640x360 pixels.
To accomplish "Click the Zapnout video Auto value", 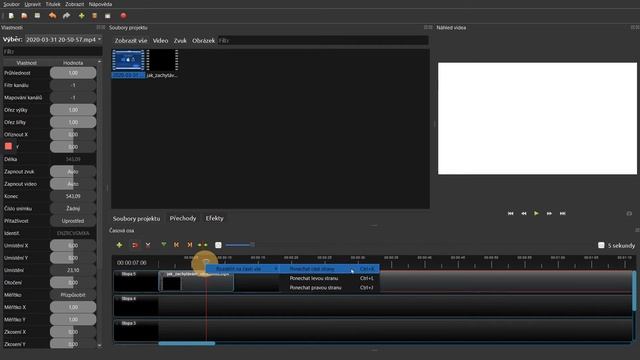I will click(73, 184).
